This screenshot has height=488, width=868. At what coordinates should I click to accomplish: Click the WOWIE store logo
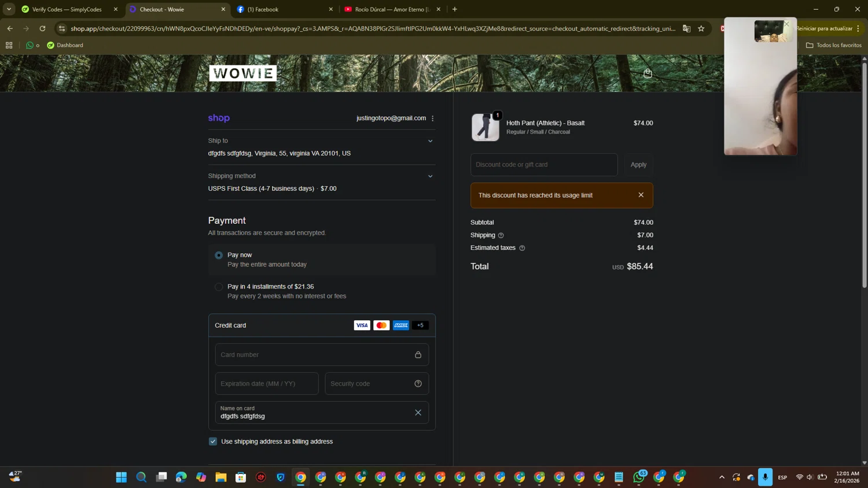click(243, 73)
